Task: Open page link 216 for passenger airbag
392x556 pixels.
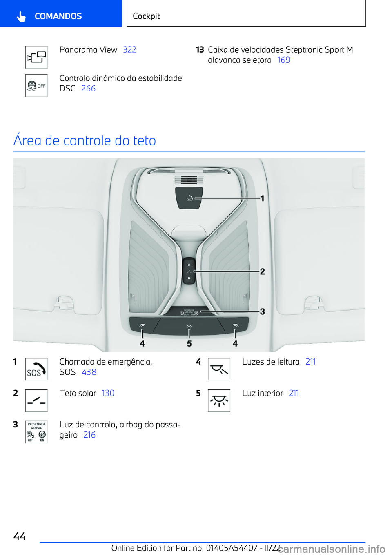Action: [89, 435]
